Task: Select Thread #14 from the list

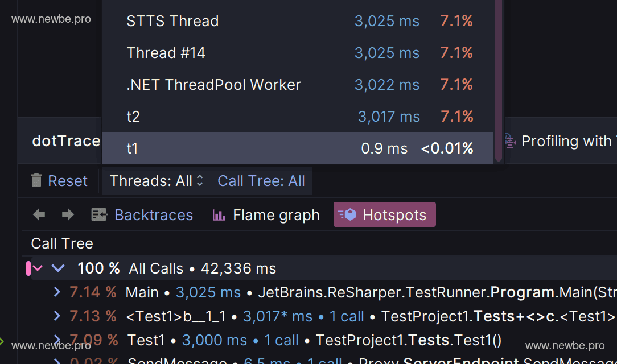Action: [166, 53]
